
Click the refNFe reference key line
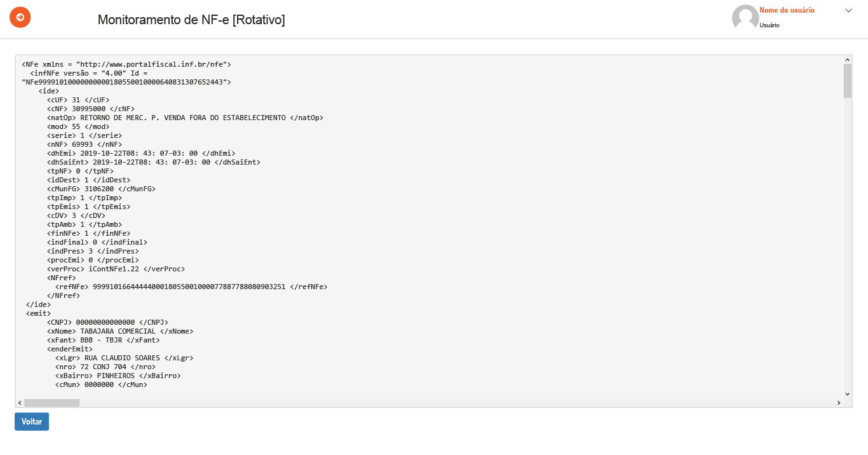click(191, 287)
